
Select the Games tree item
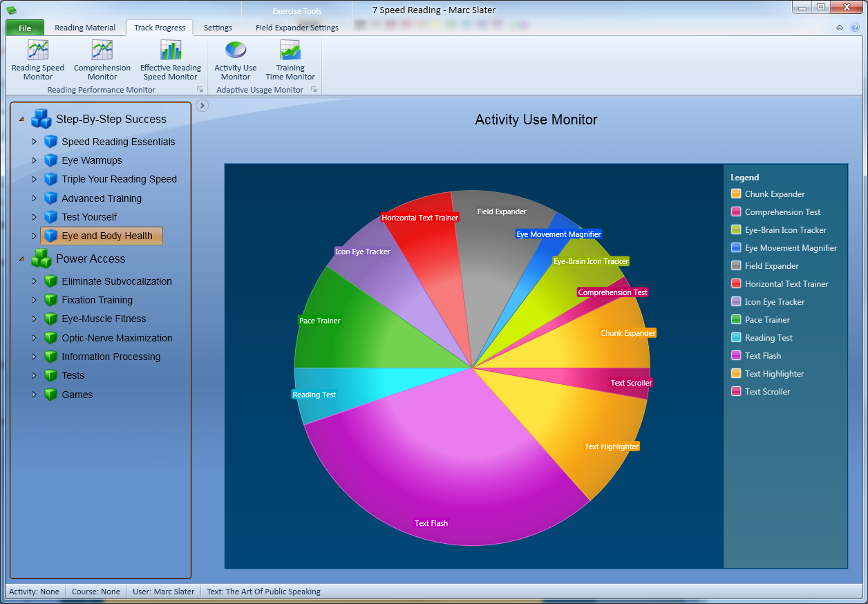77,395
